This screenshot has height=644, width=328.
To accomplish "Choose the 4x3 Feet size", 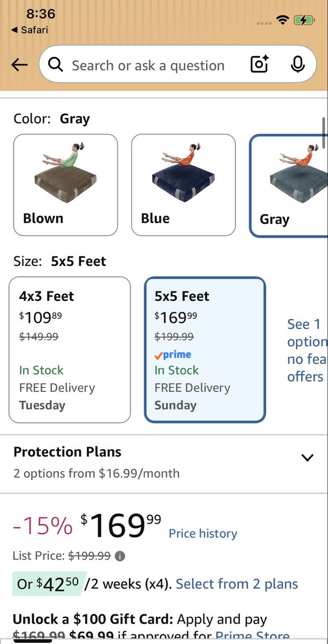I will point(70,350).
